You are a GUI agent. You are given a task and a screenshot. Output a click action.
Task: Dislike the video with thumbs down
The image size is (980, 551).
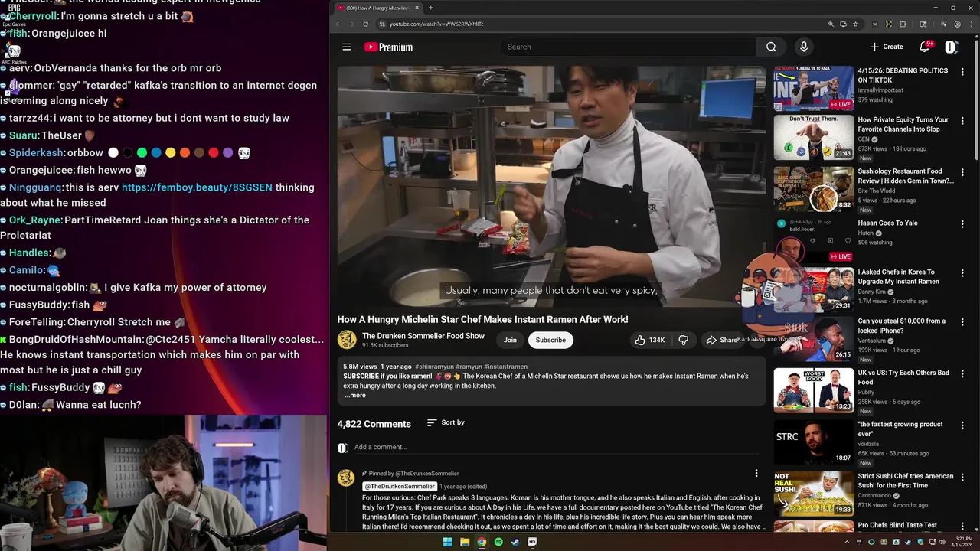point(683,340)
